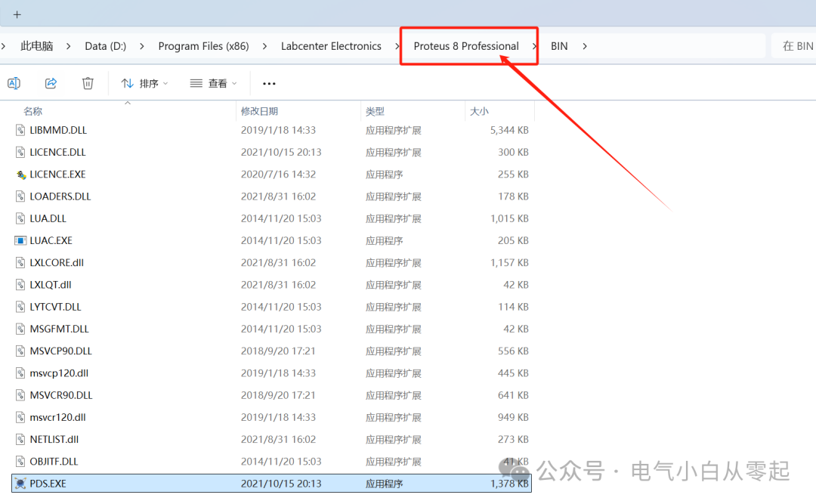The height and width of the screenshot is (504, 816).
Task: Click the LXLQT.dll file icon
Action: click(x=20, y=285)
